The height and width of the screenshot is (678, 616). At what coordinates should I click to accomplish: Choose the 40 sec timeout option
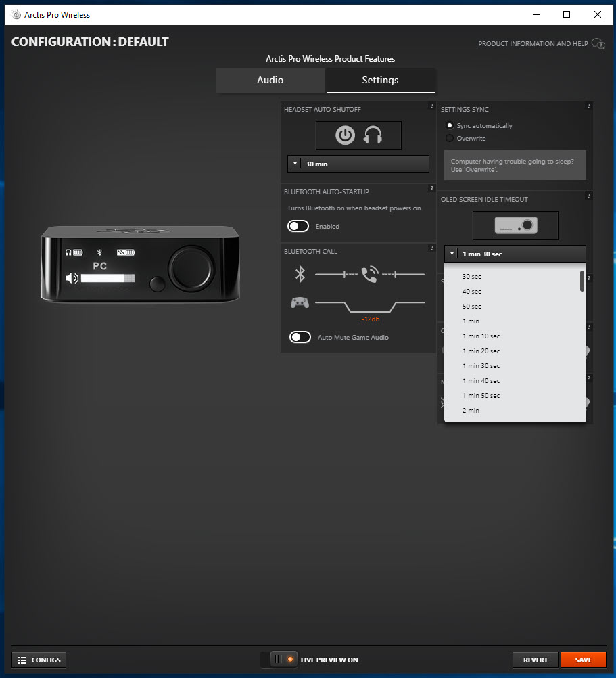(515, 292)
